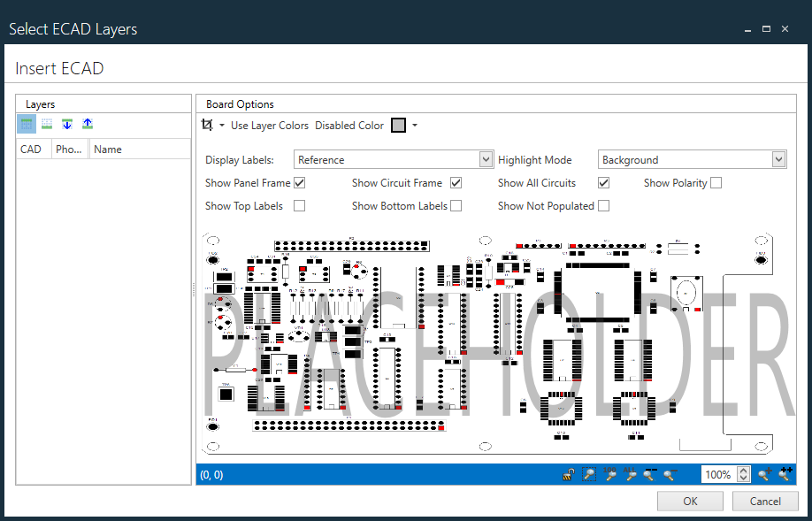This screenshot has width=812, height=521.
Task: Click the move layer down icon
Action: coord(67,124)
